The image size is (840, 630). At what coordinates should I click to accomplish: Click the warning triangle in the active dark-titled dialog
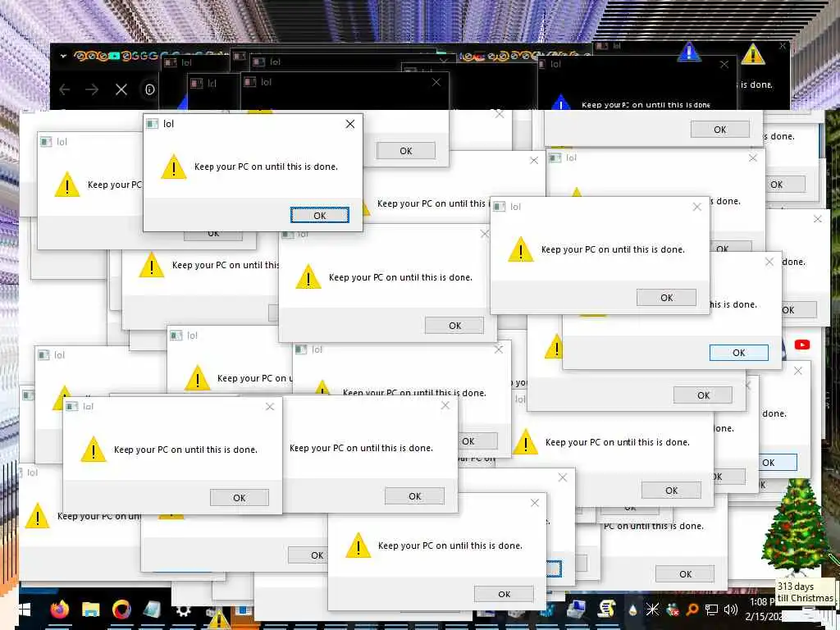174,167
